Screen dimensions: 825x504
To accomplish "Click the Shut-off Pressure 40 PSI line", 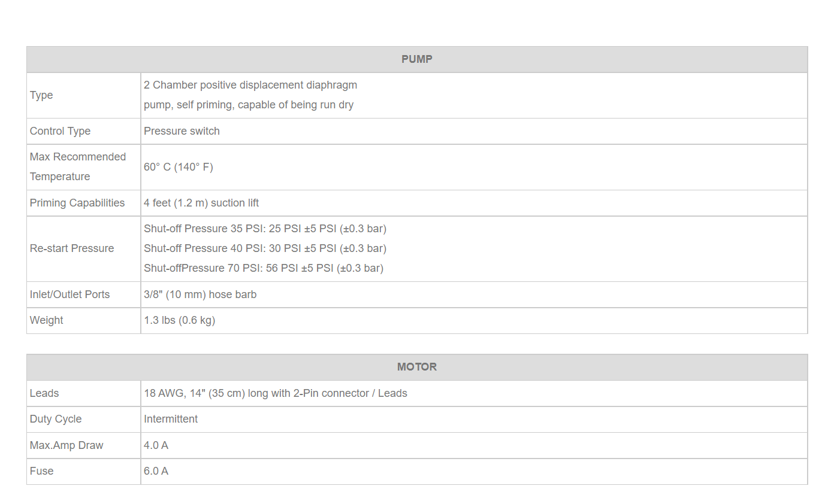I will [x=265, y=248].
